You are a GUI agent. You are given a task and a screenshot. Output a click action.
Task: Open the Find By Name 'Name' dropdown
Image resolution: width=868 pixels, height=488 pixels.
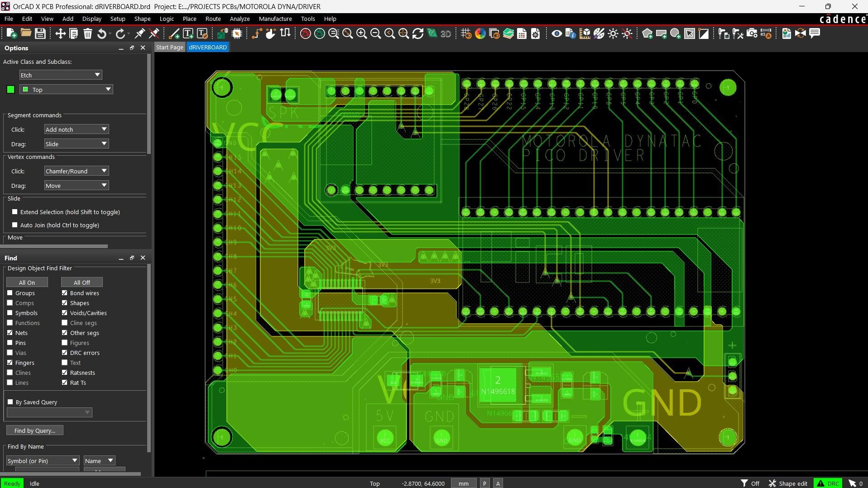(99, 461)
